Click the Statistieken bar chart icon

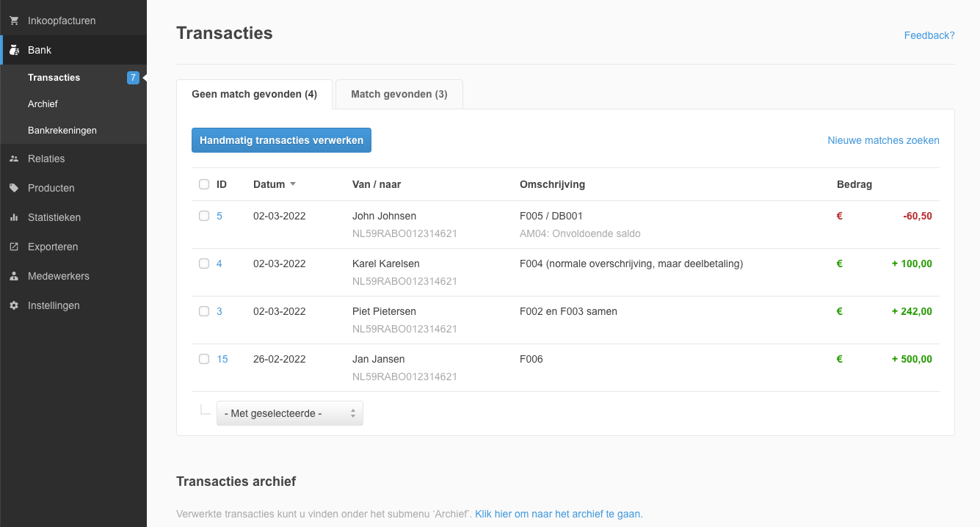14,217
